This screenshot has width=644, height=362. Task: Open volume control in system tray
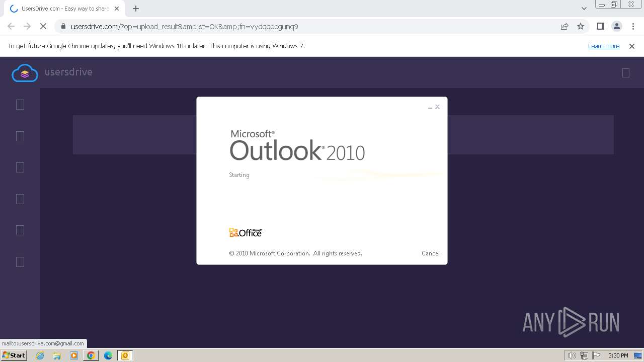coord(572,355)
